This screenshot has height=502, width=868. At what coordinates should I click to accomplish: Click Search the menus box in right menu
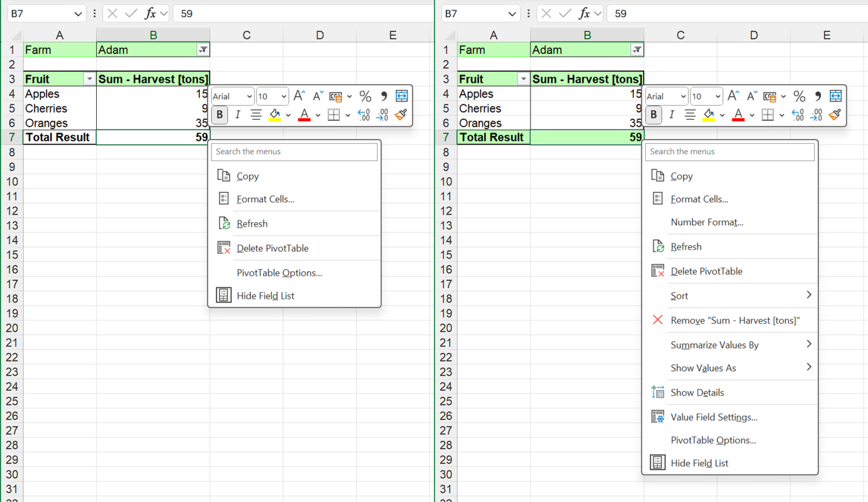(729, 152)
